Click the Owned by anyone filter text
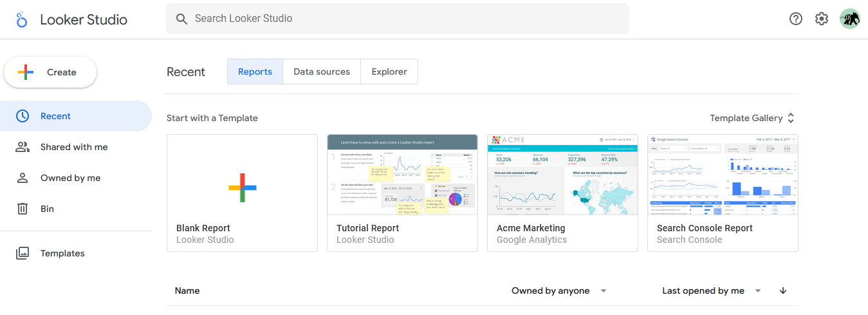The height and width of the screenshot is (315, 868). (x=551, y=291)
